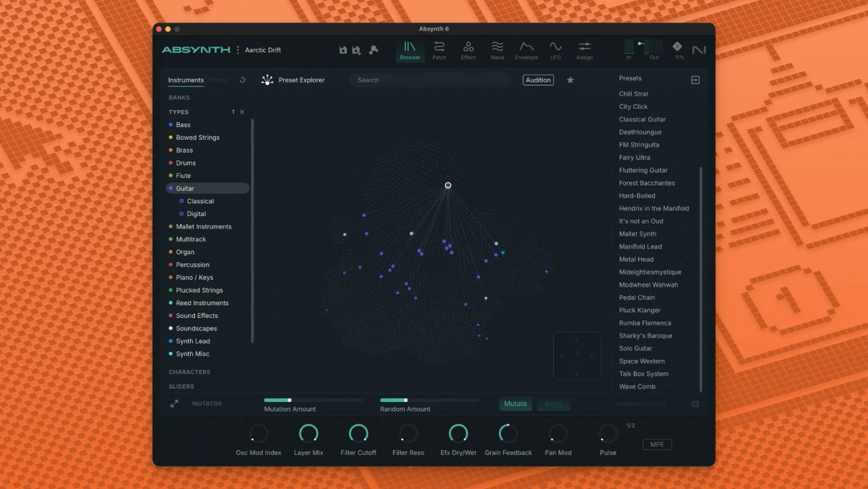Reset browser filters with the circular arrow

pyautogui.click(x=242, y=80)
